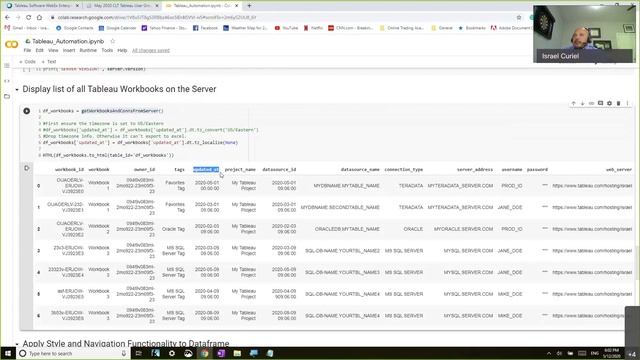This screenshot has width=640, height=360.
Task: Open the File menu
Action: pos(27,50)
